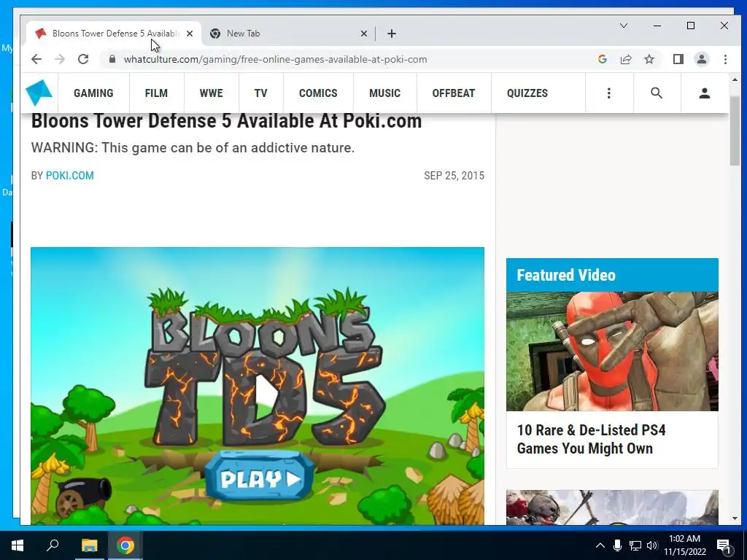Click the blue PLAY button in the game
This screenshot has width=747, height=560.
click(260, 478)
